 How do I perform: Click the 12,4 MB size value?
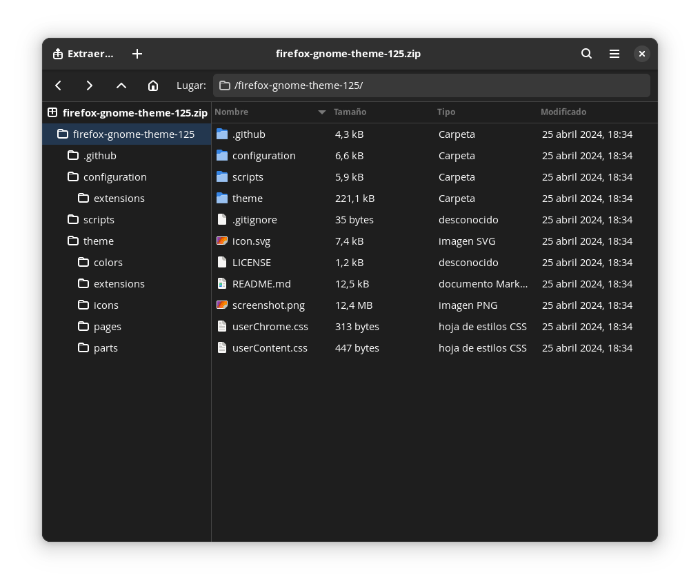click(x=354, y=305)
